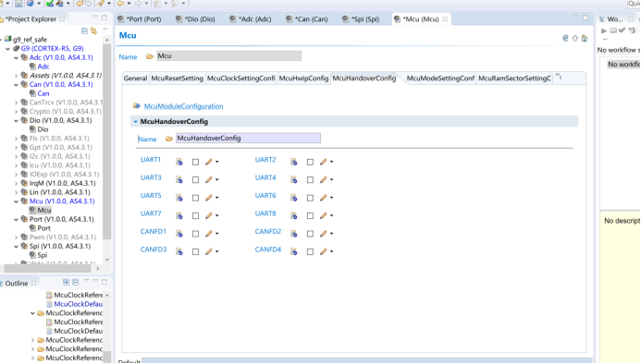The image size is (641, 364).
Task: Click the UART1 row's configuration icon
Action: click(179, 162)
